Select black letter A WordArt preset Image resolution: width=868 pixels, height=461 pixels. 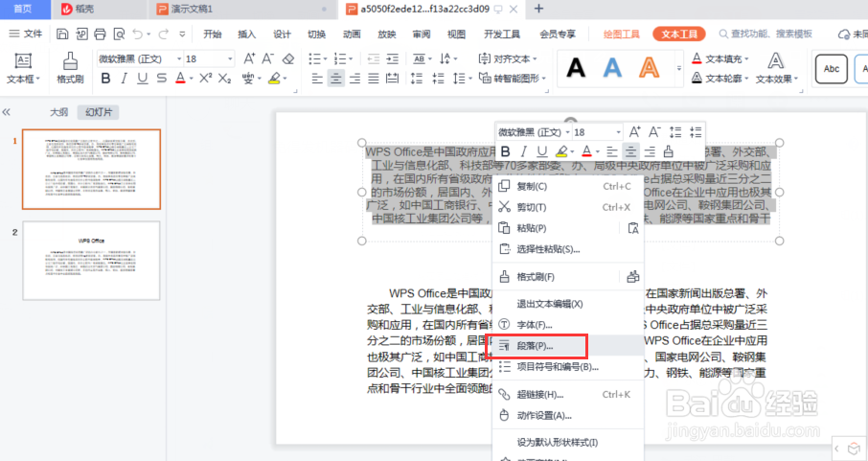click(576, 68)
